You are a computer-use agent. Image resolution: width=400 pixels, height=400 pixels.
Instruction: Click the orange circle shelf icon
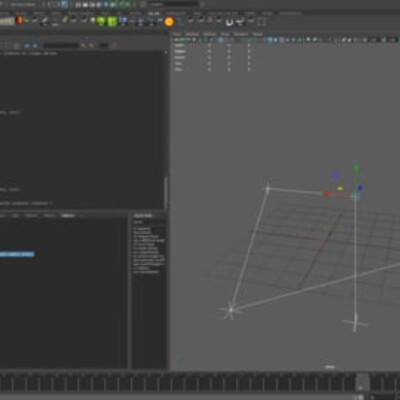pos(169,22)
